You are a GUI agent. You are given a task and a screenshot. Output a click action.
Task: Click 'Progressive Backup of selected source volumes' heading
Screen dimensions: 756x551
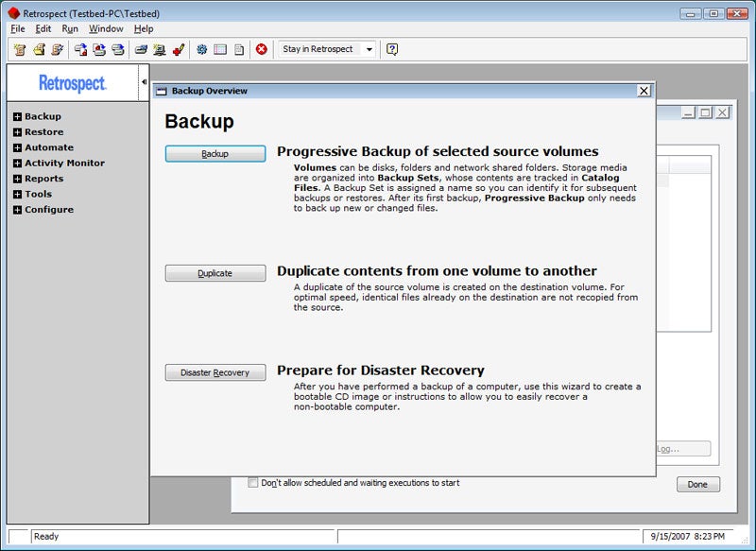pyautogui.click(x=438, y=151)
